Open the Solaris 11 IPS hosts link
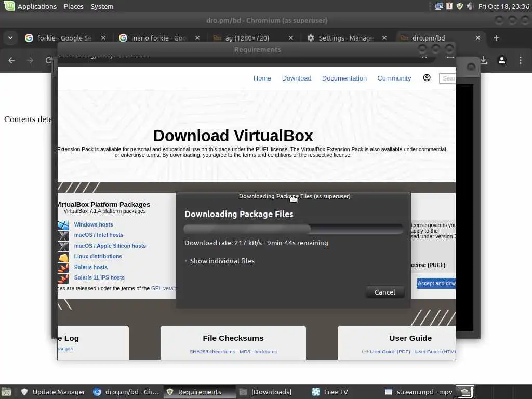This screenshot has height=399, width=532. point(99,277)
